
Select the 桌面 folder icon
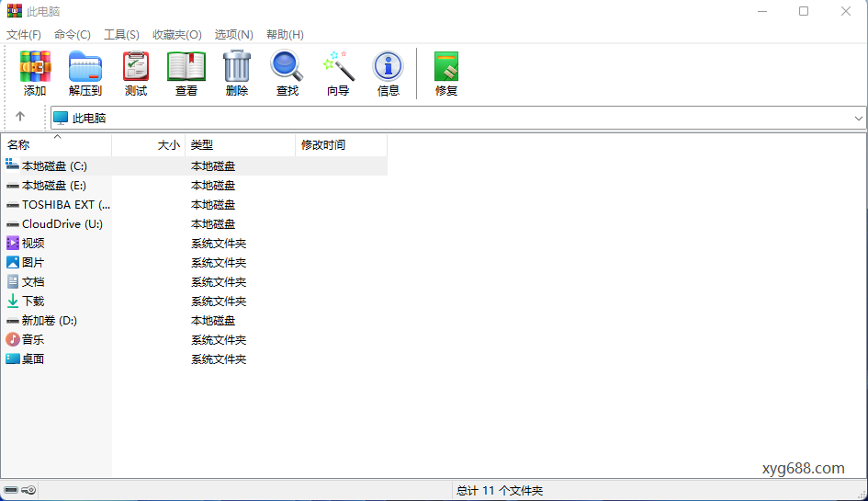point(12,359)
